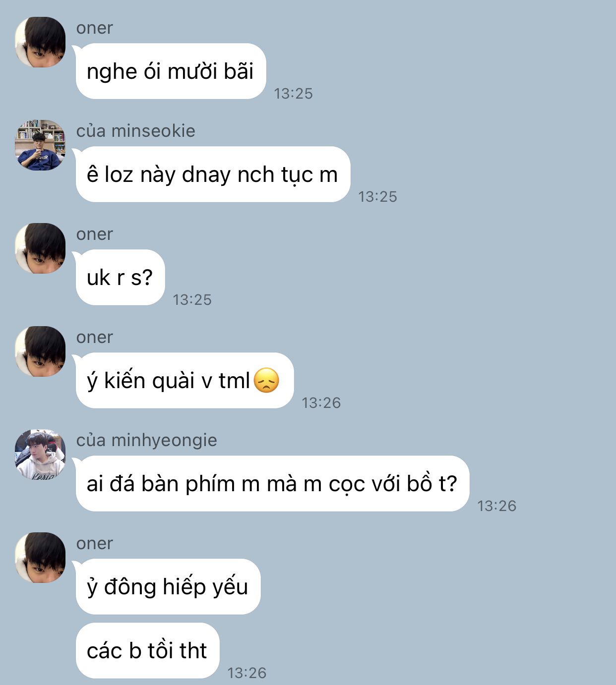
Task: Tap của minhyeongie's avatar photo
Action: point(40,455)
